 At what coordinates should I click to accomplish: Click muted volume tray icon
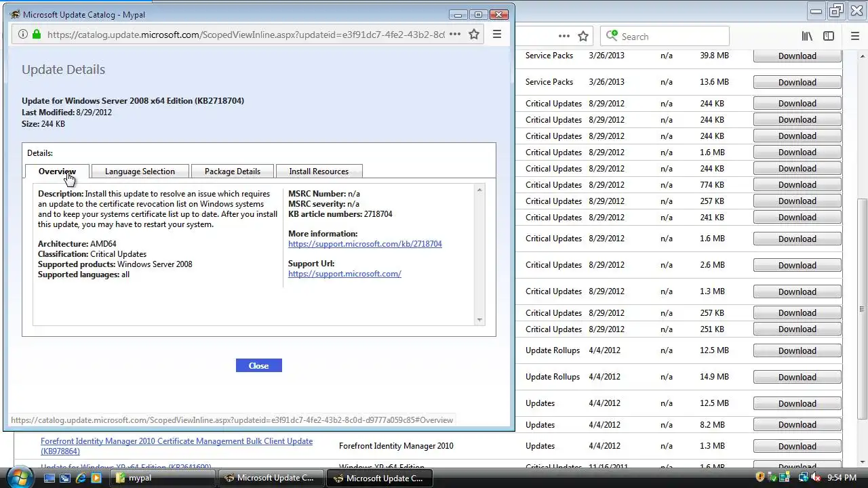point(816,478)
